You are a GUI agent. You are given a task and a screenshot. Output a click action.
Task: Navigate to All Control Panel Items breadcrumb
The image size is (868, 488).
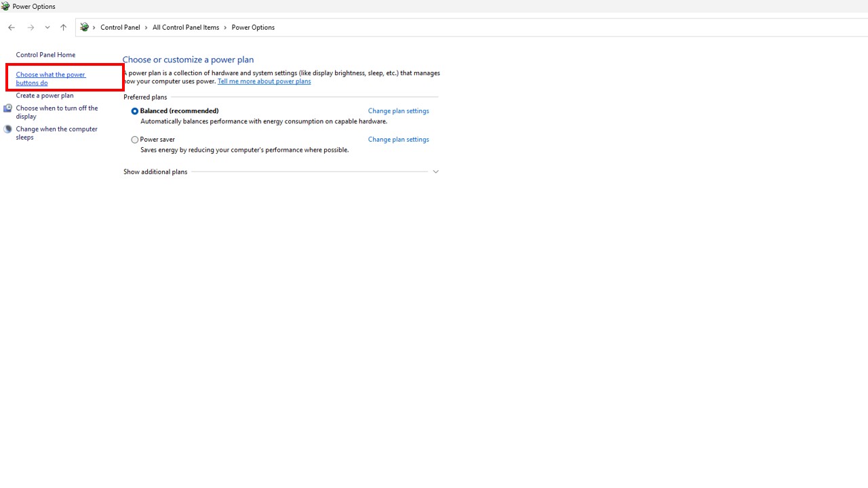tap(185, 28)
